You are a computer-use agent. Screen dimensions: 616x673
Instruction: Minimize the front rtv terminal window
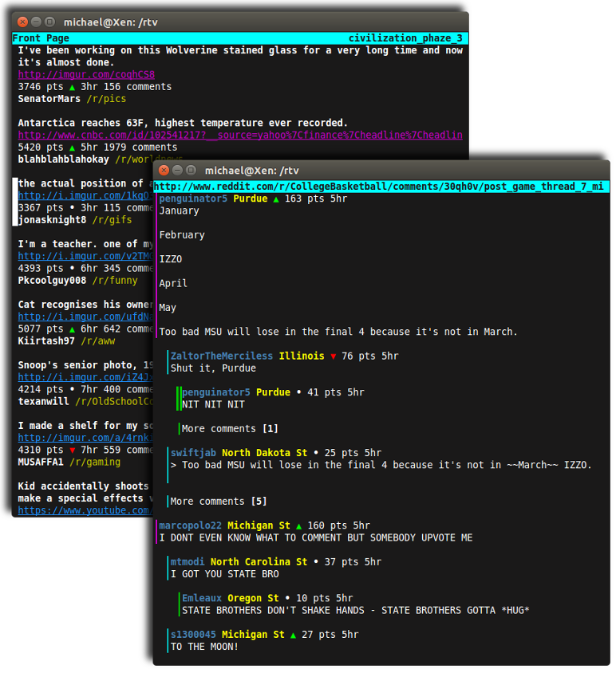pos(177,171)
